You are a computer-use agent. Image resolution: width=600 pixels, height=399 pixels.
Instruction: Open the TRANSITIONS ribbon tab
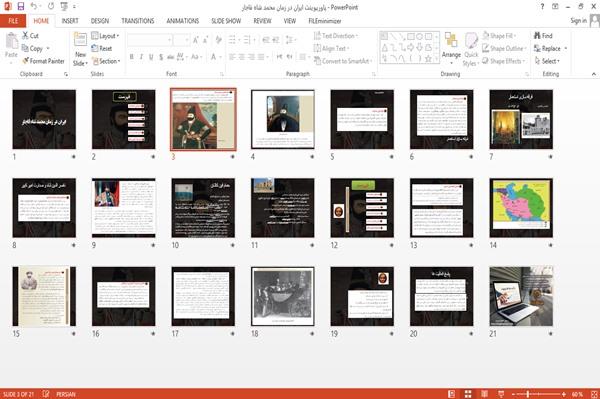[138, 21]
